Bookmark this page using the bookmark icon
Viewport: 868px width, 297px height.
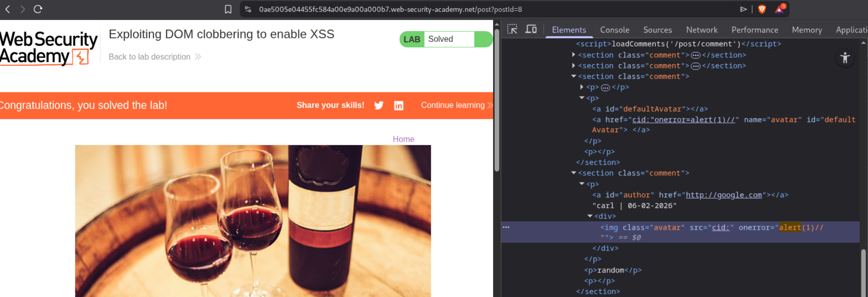[x=228, y=9]
